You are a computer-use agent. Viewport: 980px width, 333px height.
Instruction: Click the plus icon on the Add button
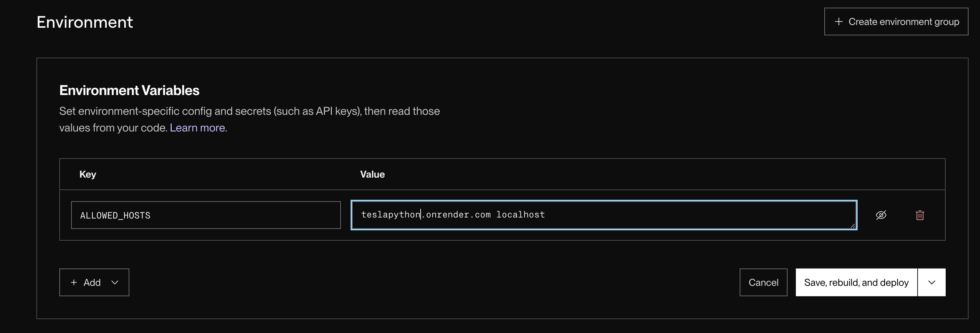[x=74, y=282]
